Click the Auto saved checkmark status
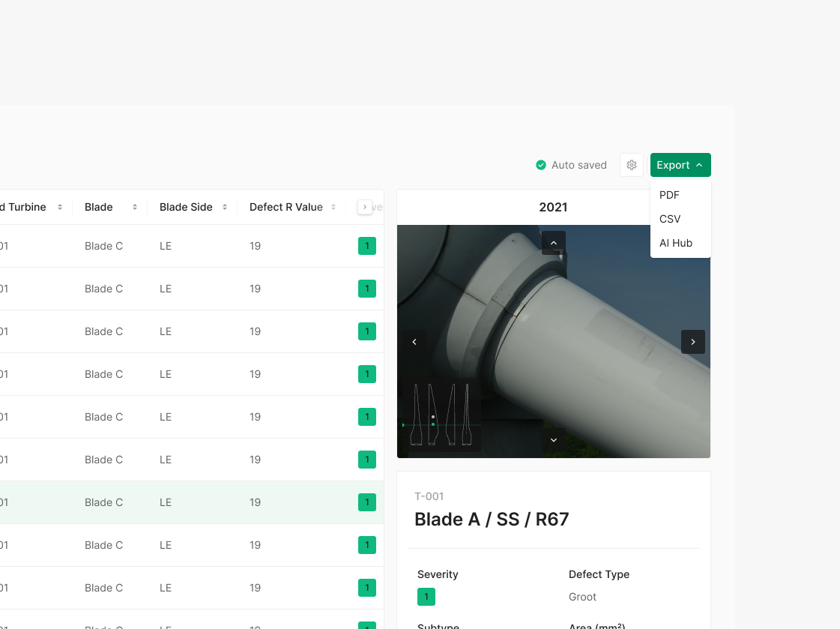Screen dimensions: 840x629 click(x=571, y=165)
